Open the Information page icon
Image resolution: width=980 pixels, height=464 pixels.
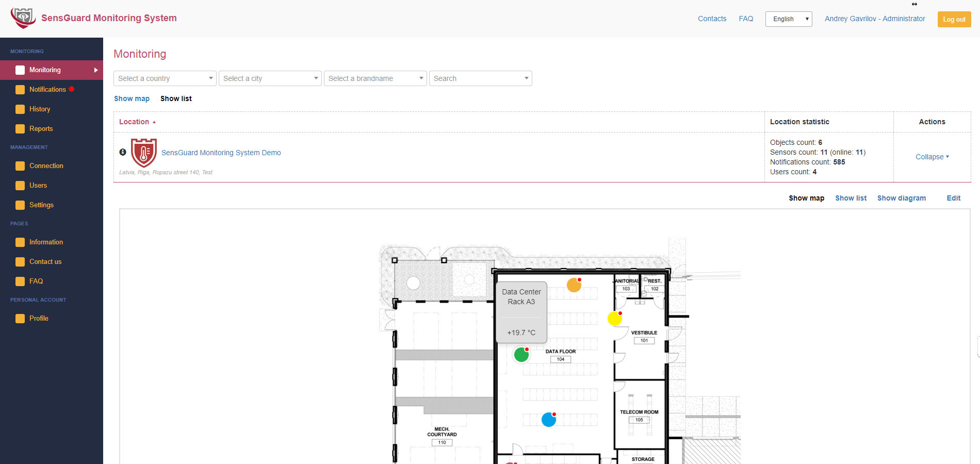[x=20, y=242]
